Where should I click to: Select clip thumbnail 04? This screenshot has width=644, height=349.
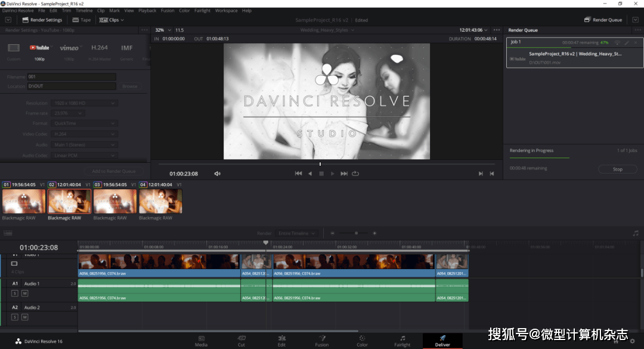[x=160, y=202]
